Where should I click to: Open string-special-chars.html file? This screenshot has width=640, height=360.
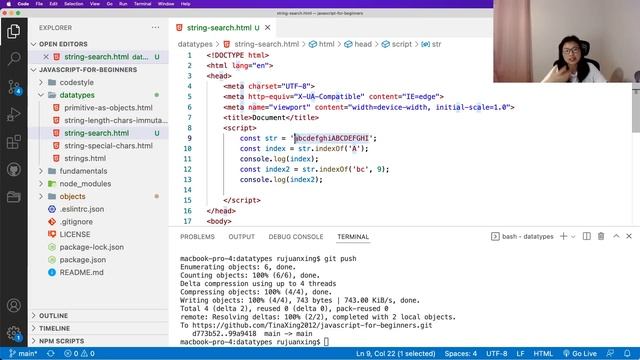point(108,146)
